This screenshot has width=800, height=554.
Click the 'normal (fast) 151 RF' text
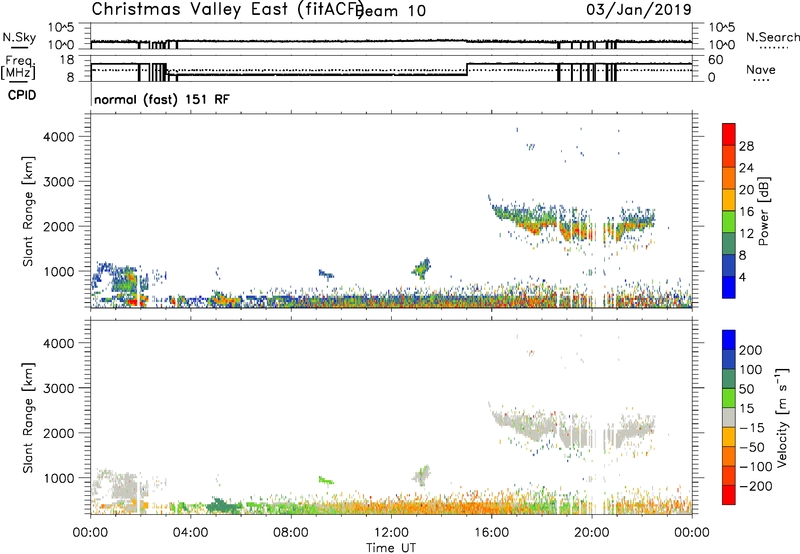[162, 99]
